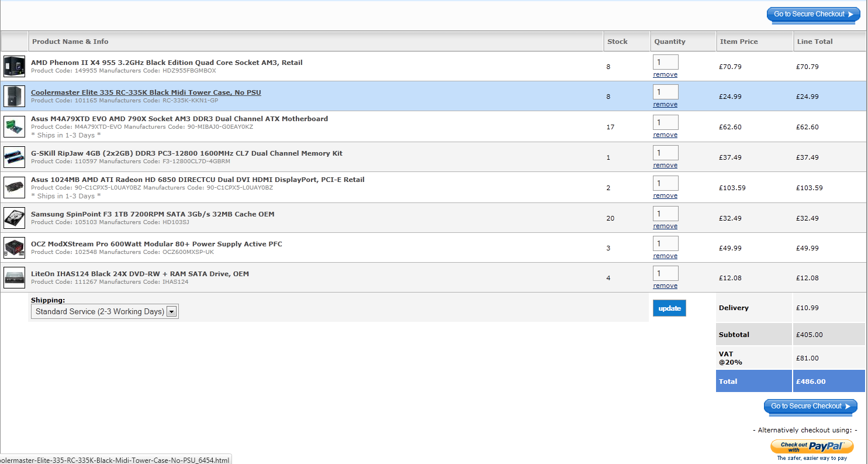Click the G-Skill RipJaw memory thumbnail
Screen dimensions: 868x464
tap(14, 157)
